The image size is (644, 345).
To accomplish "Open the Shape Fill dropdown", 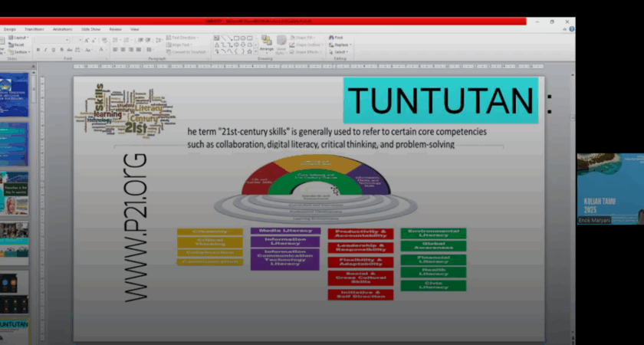I will (x=303, y=38).
